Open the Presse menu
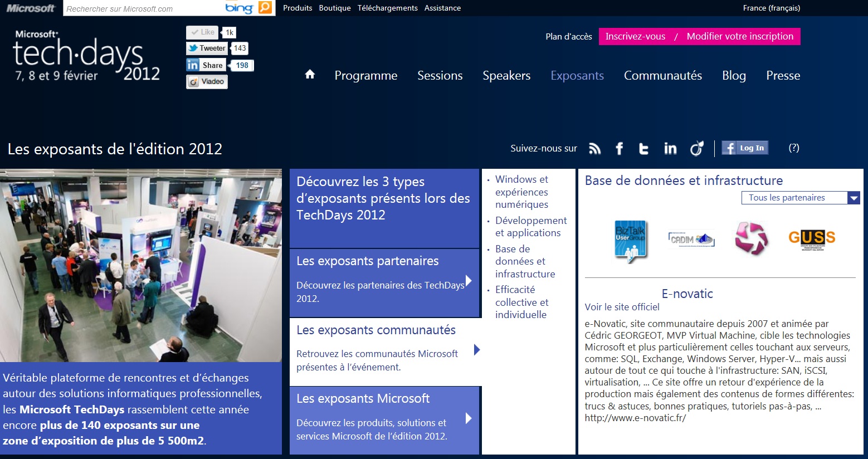Image resolution: width=868 pixels, height=459 pixels. [x=783, y=75]
